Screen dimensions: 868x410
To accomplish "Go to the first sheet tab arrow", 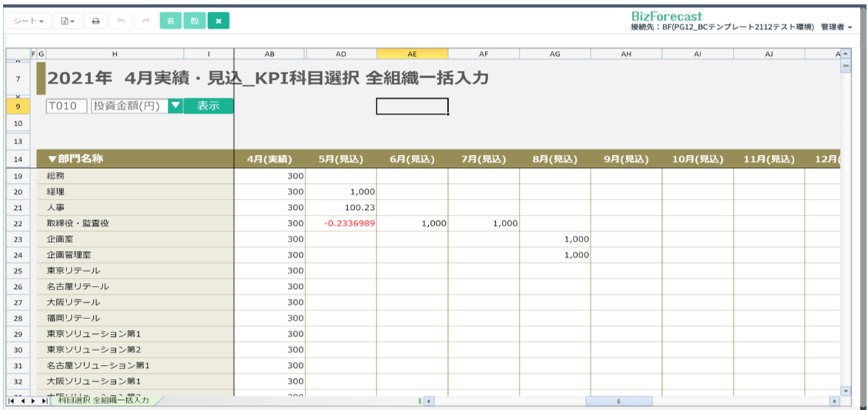I will (x=12, y=400).
